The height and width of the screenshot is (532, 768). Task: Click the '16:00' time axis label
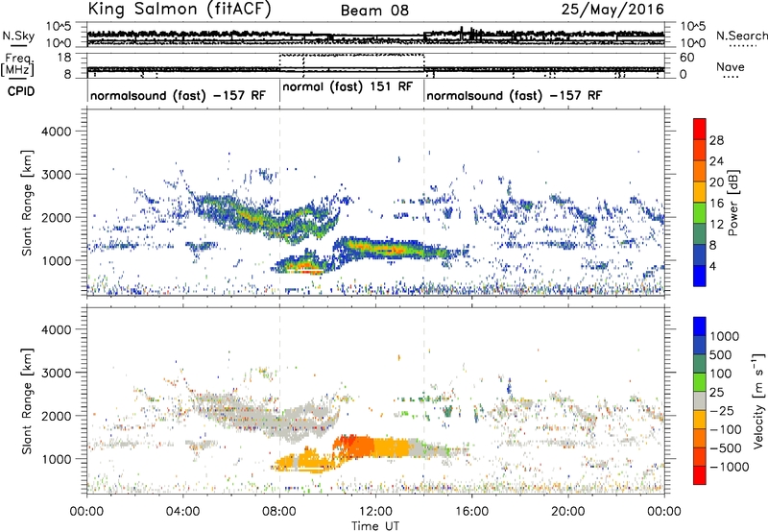[471, 512]
